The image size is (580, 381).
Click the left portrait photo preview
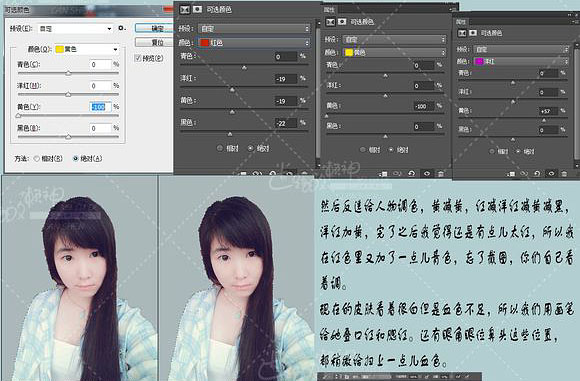[80, 279]
